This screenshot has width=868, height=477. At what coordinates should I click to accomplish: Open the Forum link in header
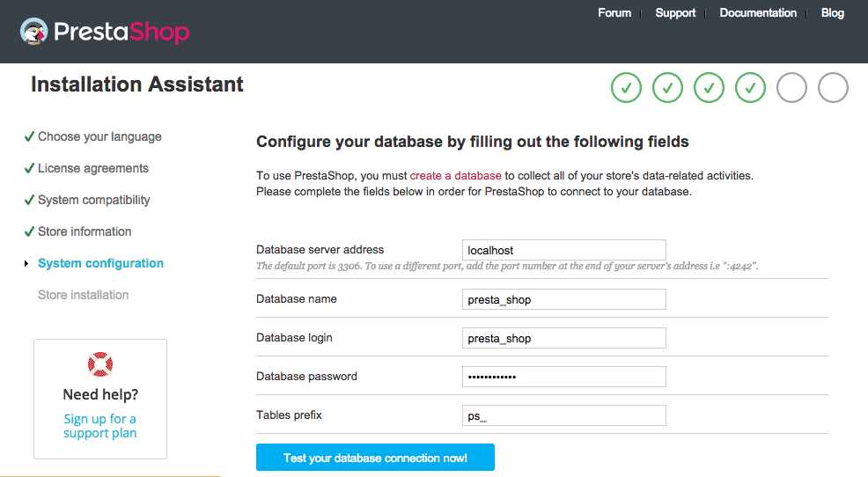614,13
